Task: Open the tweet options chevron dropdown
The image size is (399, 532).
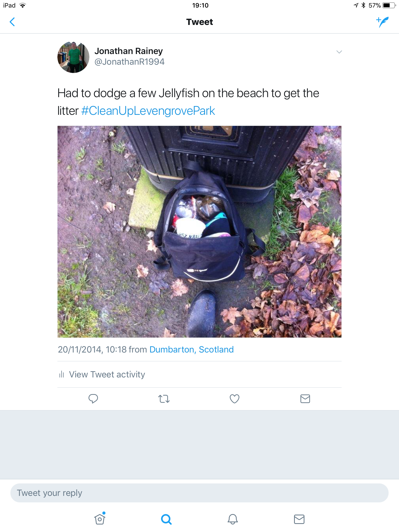Action: coord(339,52)
